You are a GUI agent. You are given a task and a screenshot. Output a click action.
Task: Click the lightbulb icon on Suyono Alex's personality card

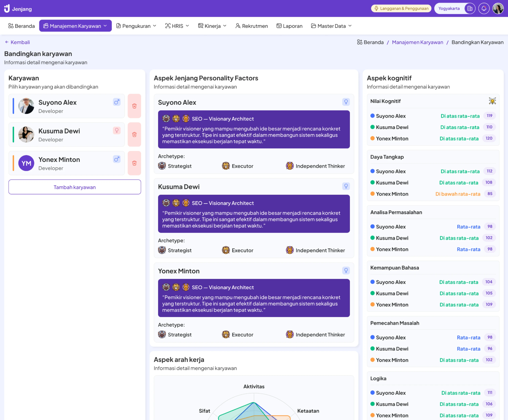click(346, 102)
